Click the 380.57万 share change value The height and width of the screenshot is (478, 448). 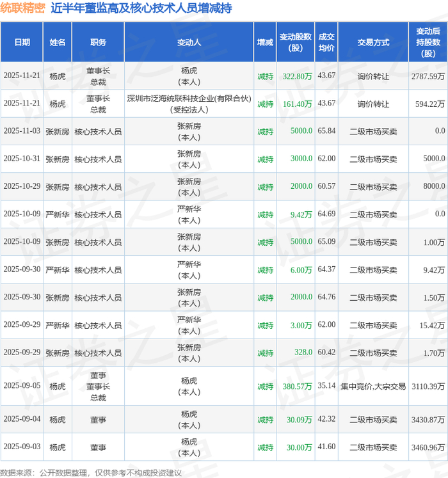[297, 386]
